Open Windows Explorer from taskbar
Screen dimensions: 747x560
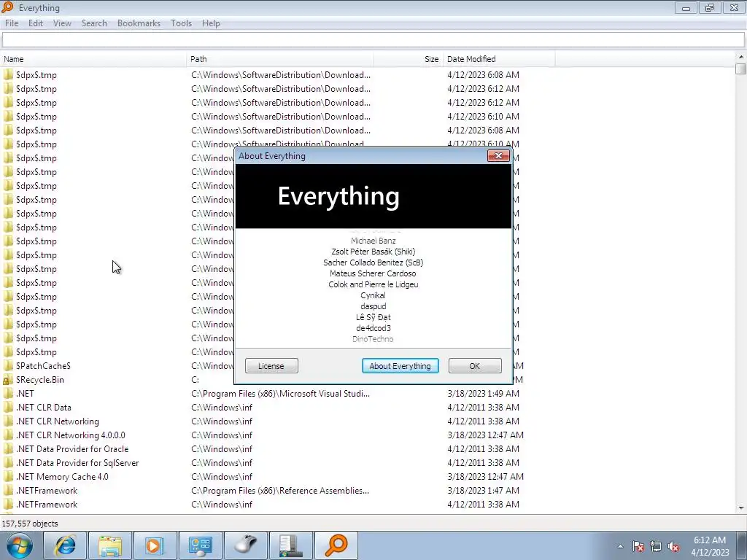[x=110, y=545]
